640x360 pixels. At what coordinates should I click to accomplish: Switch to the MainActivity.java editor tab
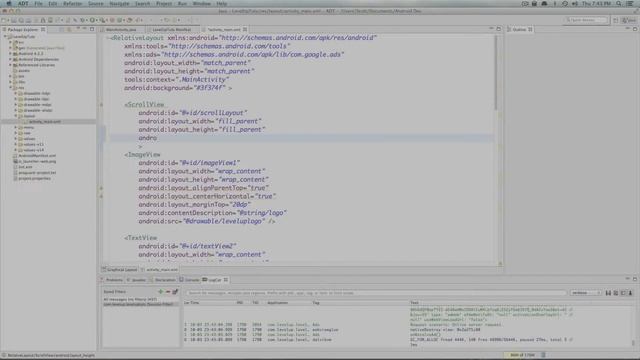click(x=121, y=30)
